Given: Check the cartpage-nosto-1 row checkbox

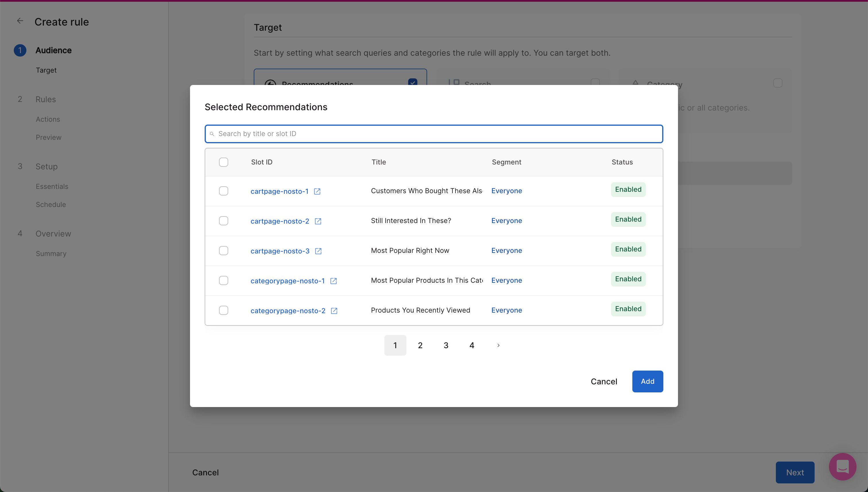Looking at the screenshot, I should tap(223, 191).
